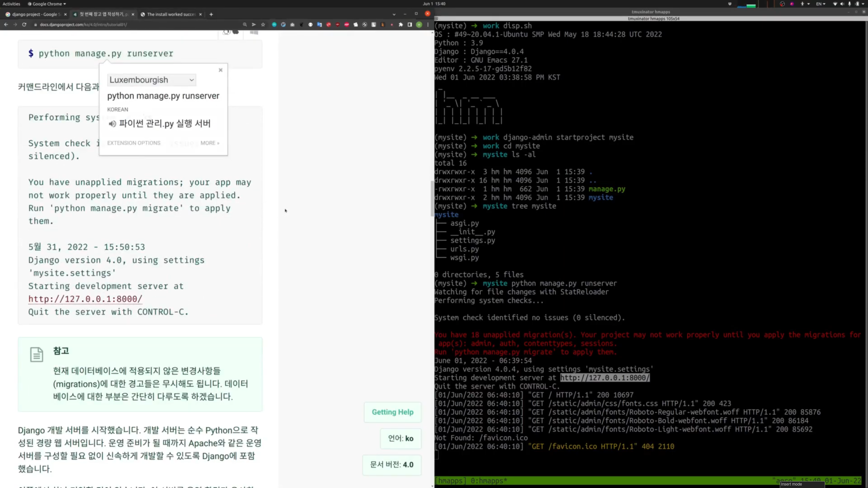Open Chrome three-dot menu
The width and height of the screenshot is (868, 488).
pyautogui.click(x=428, y=25)
